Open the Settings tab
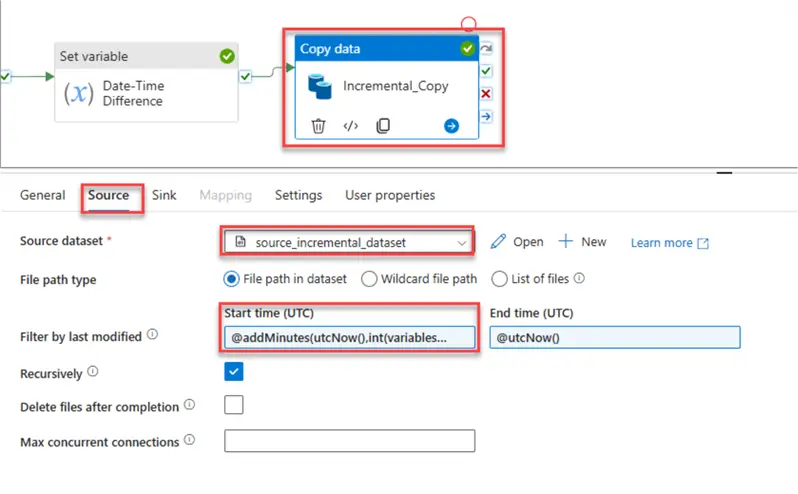Viewport: 798px width, 494px height. [298, 195]
